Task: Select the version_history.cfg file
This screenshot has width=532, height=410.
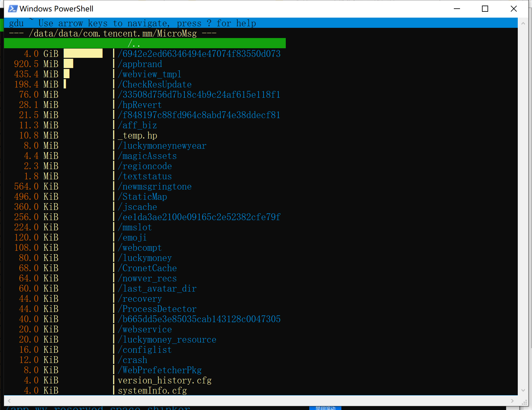Action: tap(165, 380)
